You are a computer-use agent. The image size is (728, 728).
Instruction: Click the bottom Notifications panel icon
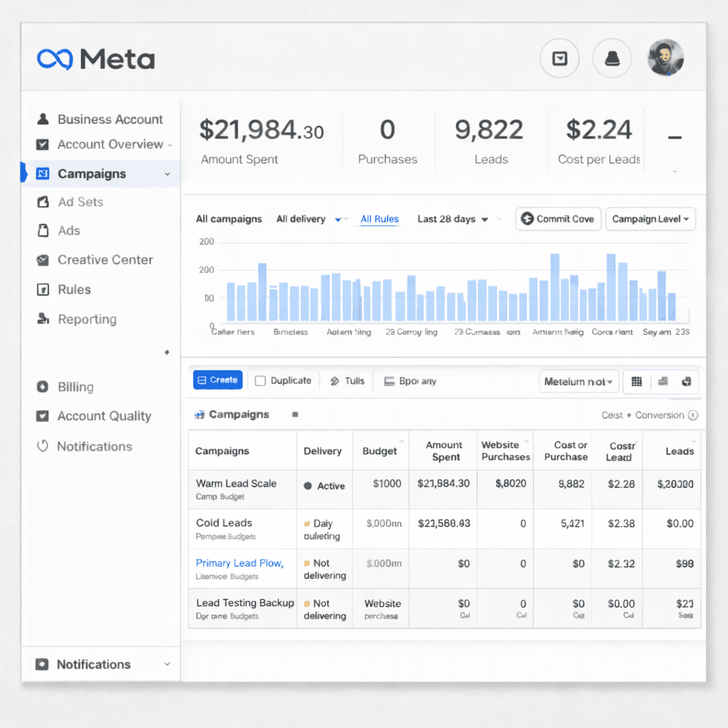42,664
